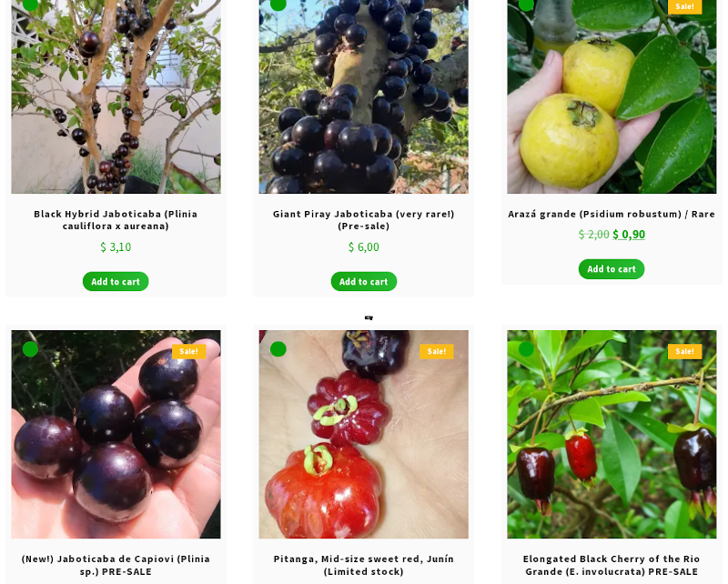Screen dimensions: 728x584
Task: Add Arazá grande to cart
Action: 612,268
